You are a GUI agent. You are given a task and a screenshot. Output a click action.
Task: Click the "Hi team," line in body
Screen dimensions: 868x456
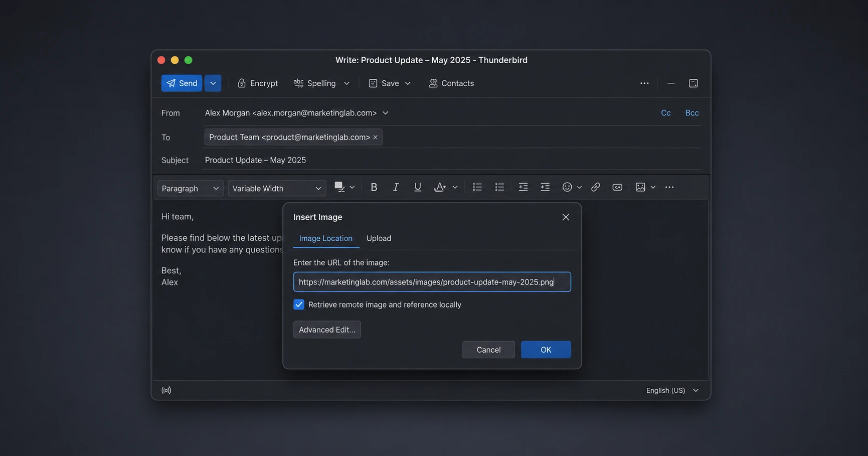pyautogui.click(x=178, y=217)
